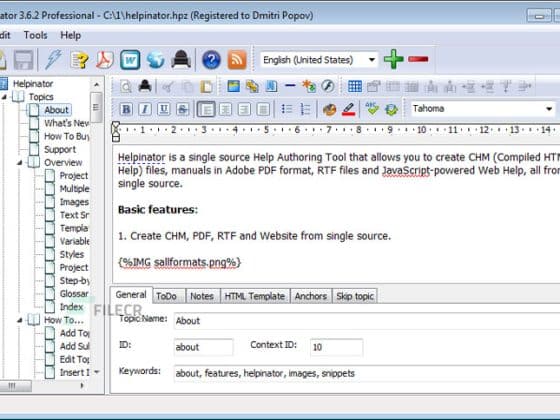
Task: Click the Word document export icon
Action: [130, 60]
